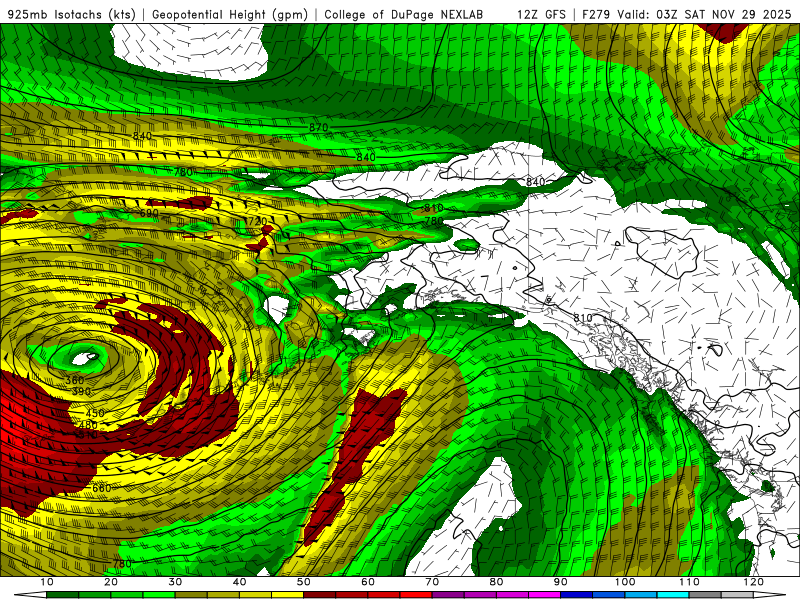The image size is (800, 600).
Task: Click the color scale label 70
Action: pyautogui.click(x=432, y=582)
